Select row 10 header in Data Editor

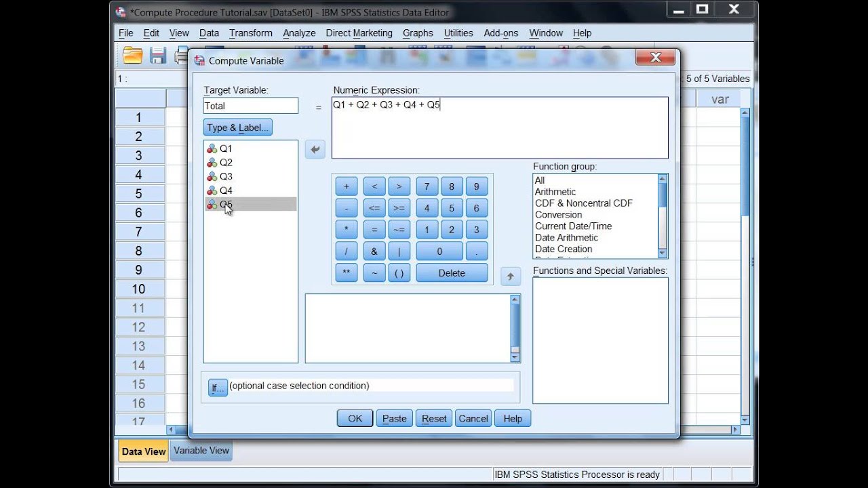pyautogui.click(x=139, y=289)
